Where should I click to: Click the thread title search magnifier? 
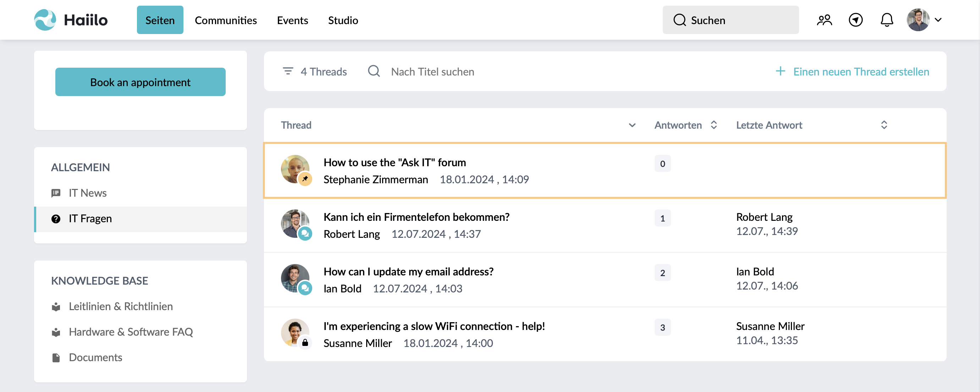pyautogui.click(x=374, y=71)
